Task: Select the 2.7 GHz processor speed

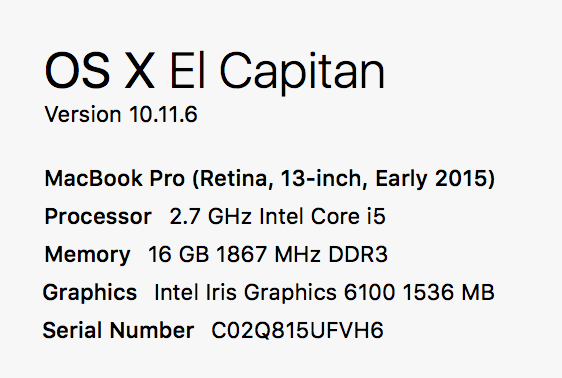Action: coord(210,216)
